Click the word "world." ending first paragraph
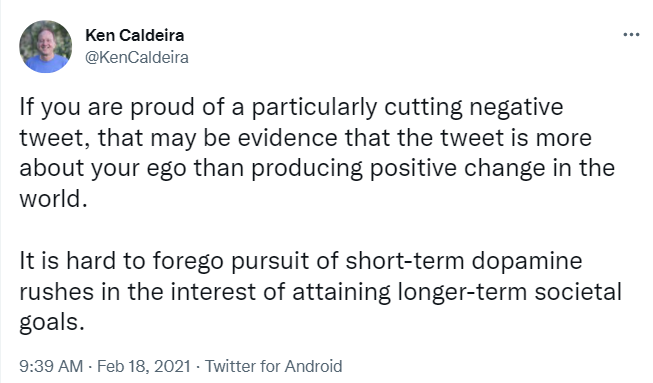653x383 pixels. [x=53, y=199]
